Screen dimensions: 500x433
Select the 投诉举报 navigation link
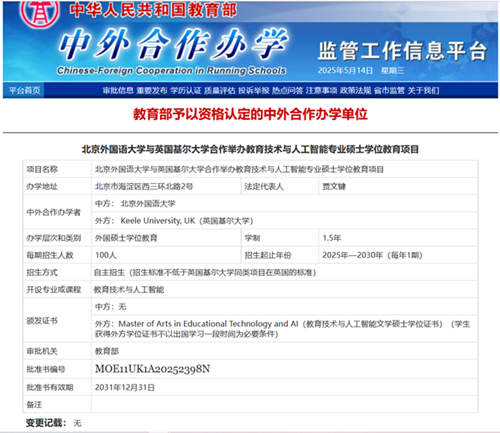[254, 91]
